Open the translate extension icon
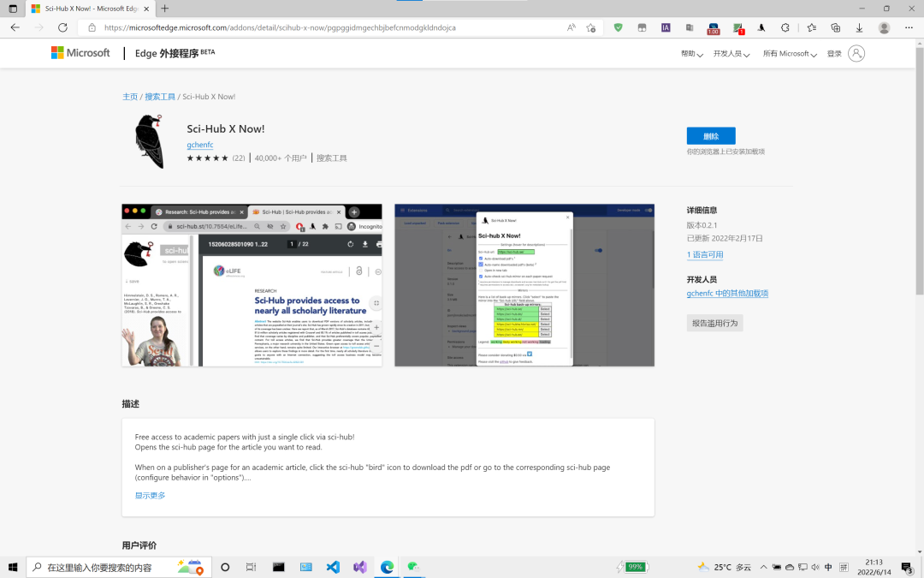 point(690,27)
